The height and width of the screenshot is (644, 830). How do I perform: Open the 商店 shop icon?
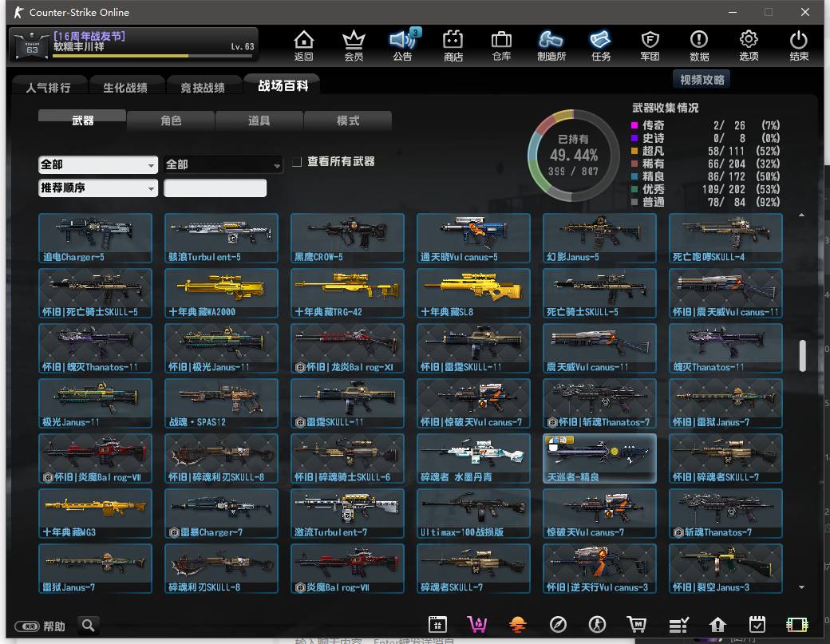[x=453, y=45]
